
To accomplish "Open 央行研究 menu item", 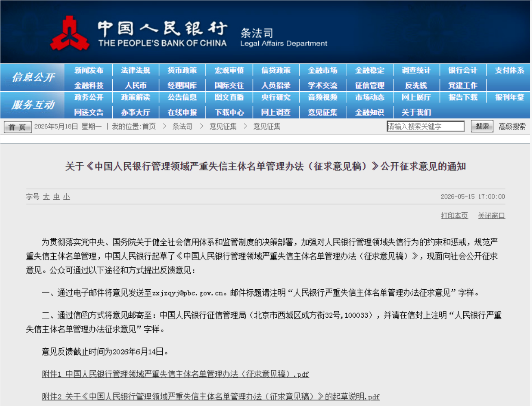I will (276, 97).
